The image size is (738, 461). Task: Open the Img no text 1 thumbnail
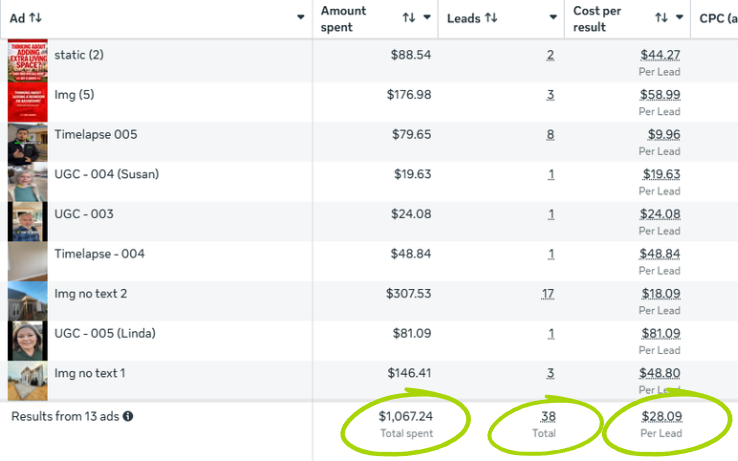[x=28, y=381]
